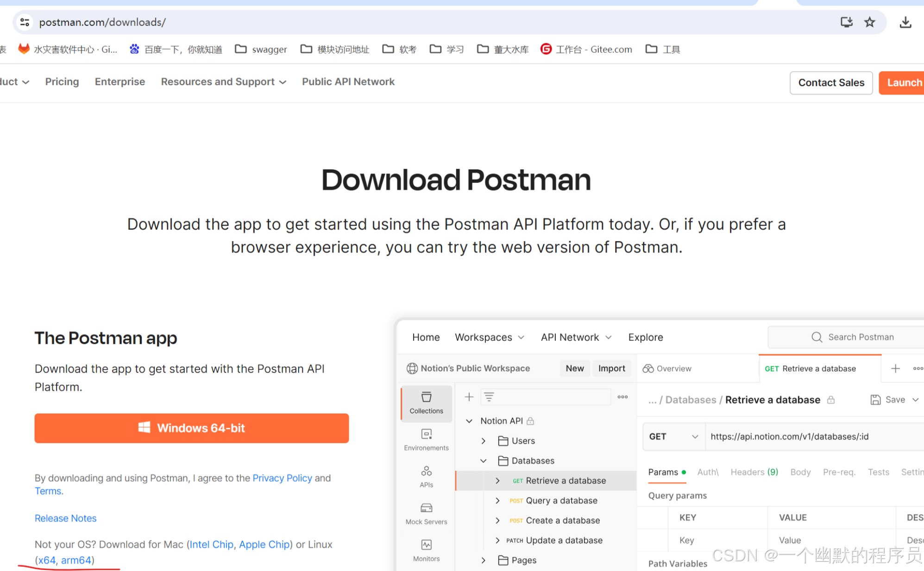Click the site information icon in address bar
Viewport: 924px width, 571px height.
pos(25,22)
